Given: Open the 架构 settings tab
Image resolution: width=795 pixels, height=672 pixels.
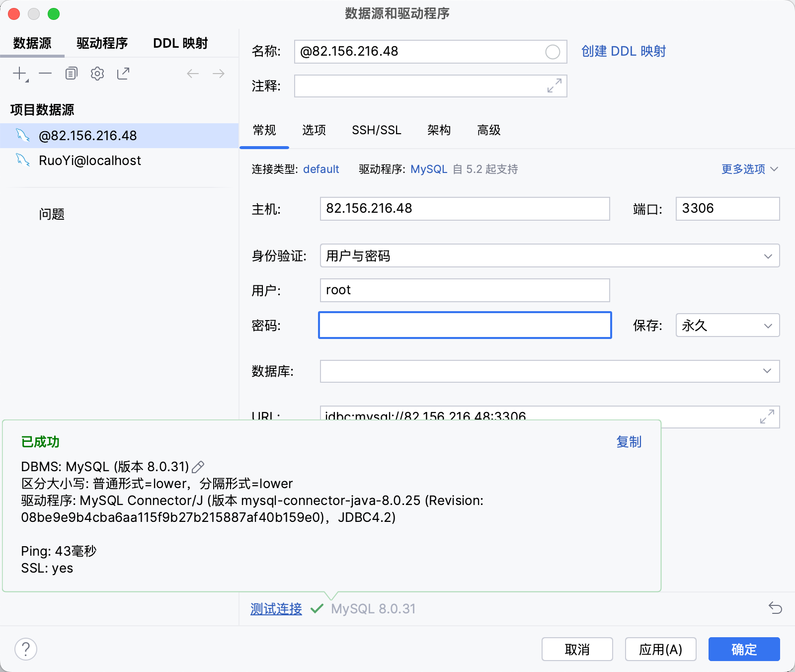Looking at the screenshot, I should tap(439, 130).
